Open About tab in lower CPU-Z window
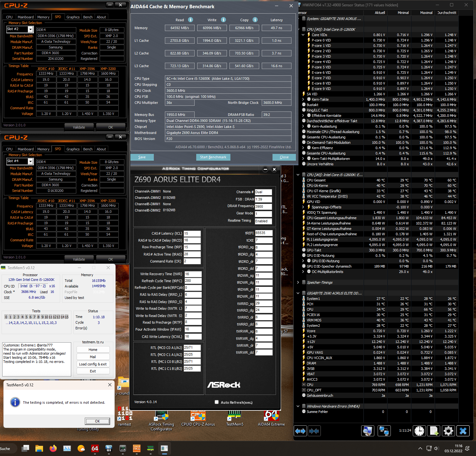This screenshot has height=456, width=476. click(101, 149)
